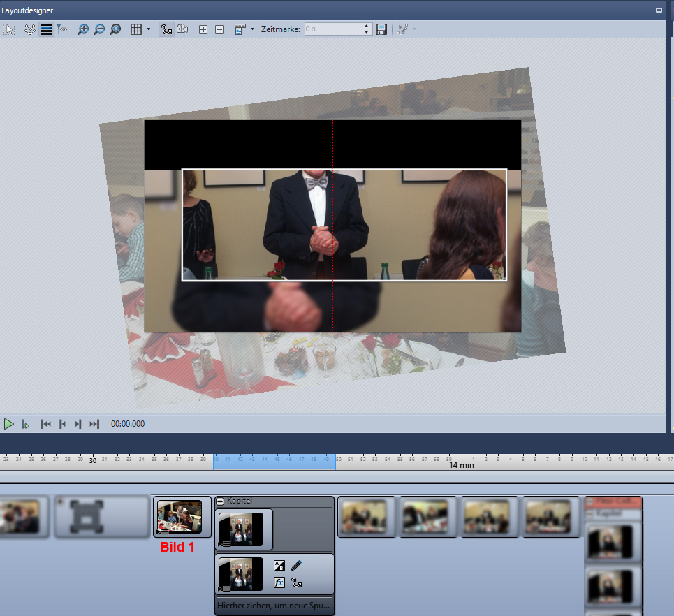Click the zoom-to-fit magnifier icon
Image resolution: width=674 pixels, height=616 pixels.
click(115, 29)
